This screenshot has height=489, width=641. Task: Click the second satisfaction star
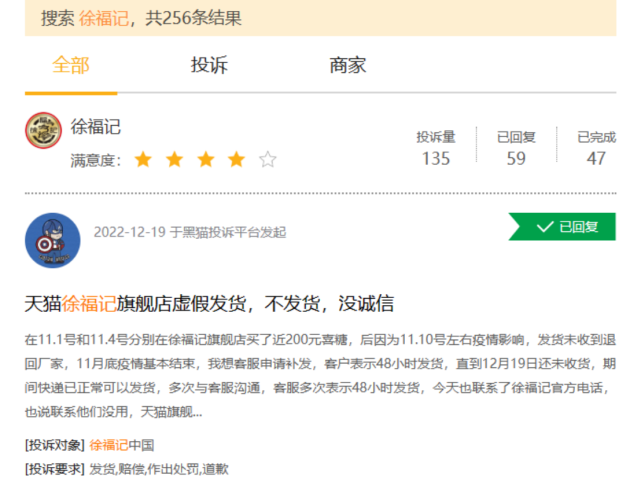[x=175, y=159]
